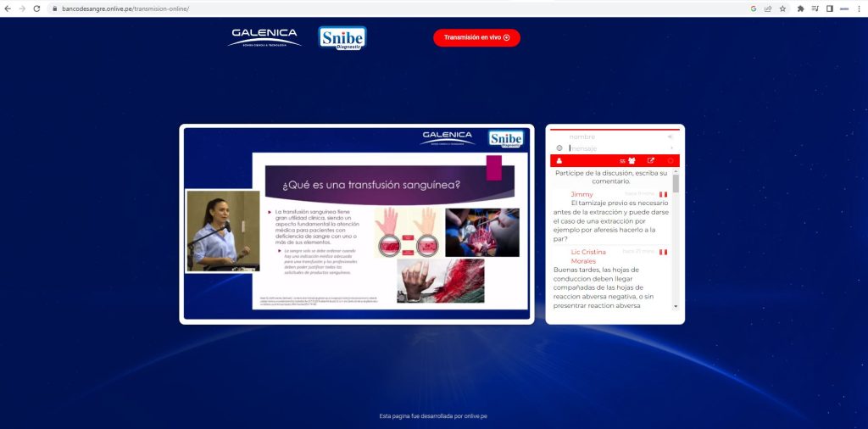The width and height of the screenshot is (868, 429).
Task: Click the chat user profile icon
Action: 559,161
